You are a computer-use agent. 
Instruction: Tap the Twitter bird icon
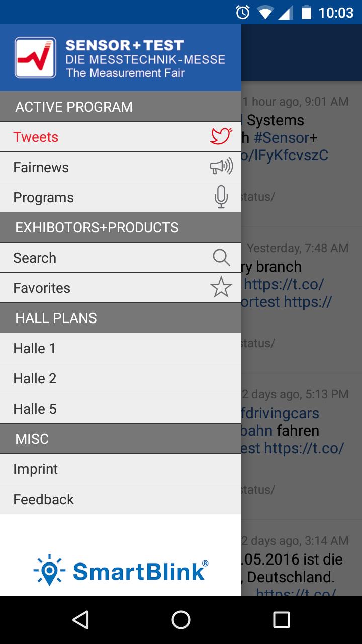(221, 136)
